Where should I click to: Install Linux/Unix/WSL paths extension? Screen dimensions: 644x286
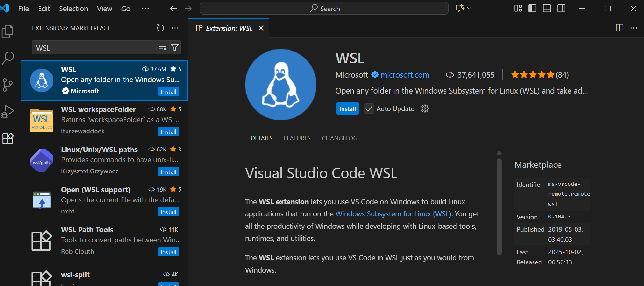pyautogui.click(x=168, y=172)
